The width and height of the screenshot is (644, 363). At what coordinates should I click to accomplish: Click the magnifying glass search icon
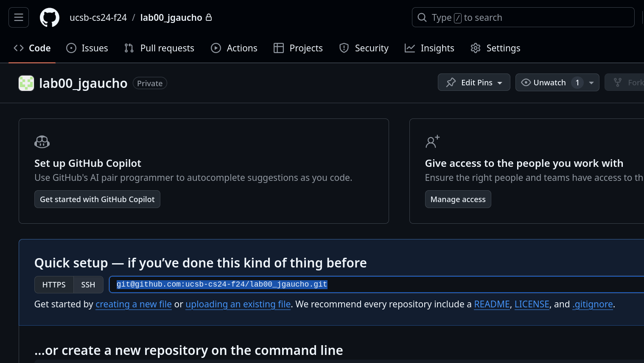point(422,17)
